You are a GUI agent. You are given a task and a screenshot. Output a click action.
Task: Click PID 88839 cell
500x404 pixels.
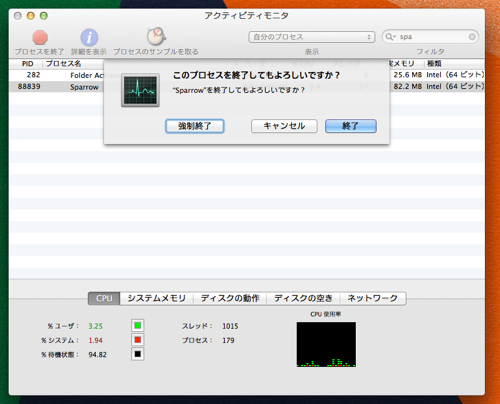pyautogui.click(x=29, y=87)
